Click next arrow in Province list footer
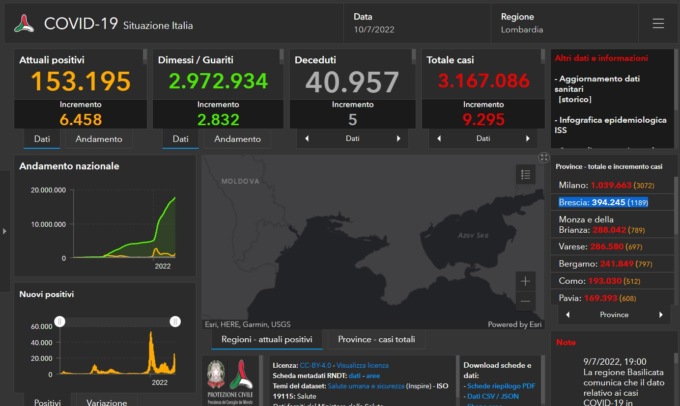Screen dimensions: 680x406 pos(660,314)
